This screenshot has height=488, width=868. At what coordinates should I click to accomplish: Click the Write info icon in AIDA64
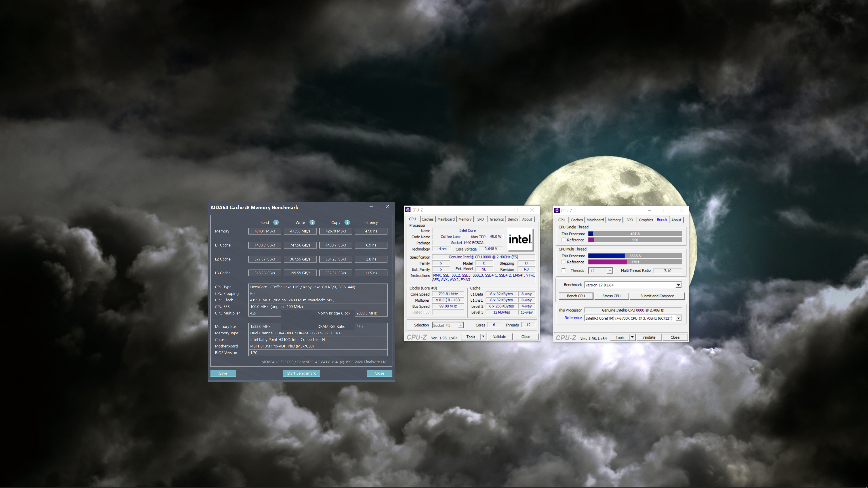coord(312,222)
